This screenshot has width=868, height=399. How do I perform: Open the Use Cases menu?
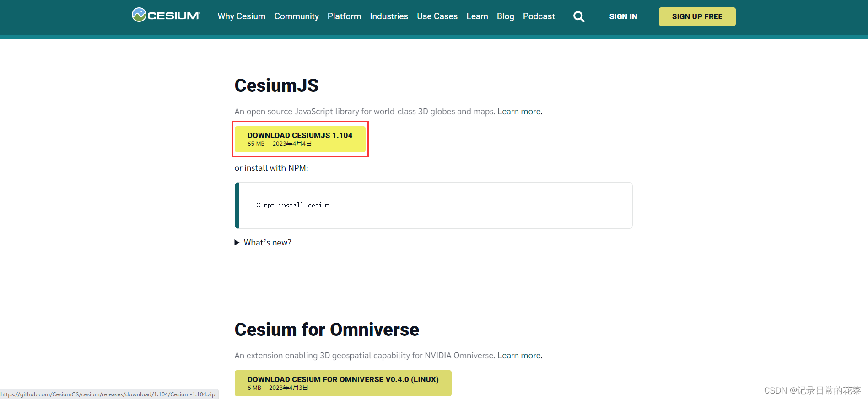(437, 16)
